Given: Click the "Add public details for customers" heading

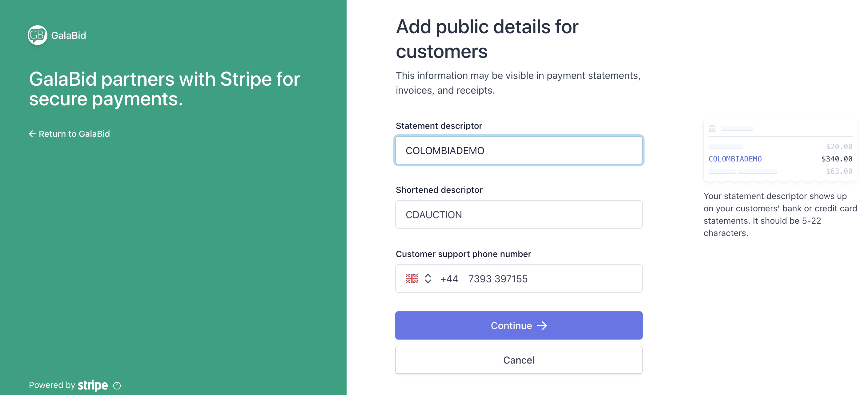Looking at the screenshot, I should pos(487,39).
